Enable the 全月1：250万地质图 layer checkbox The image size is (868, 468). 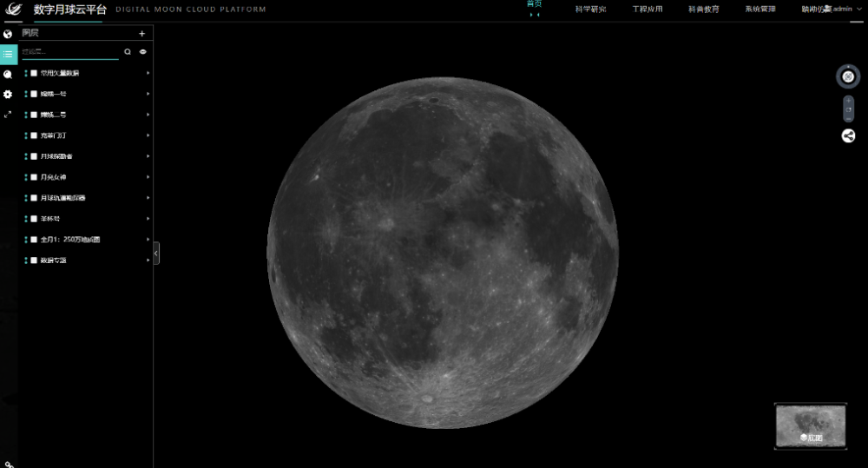[x=34, y=240]
